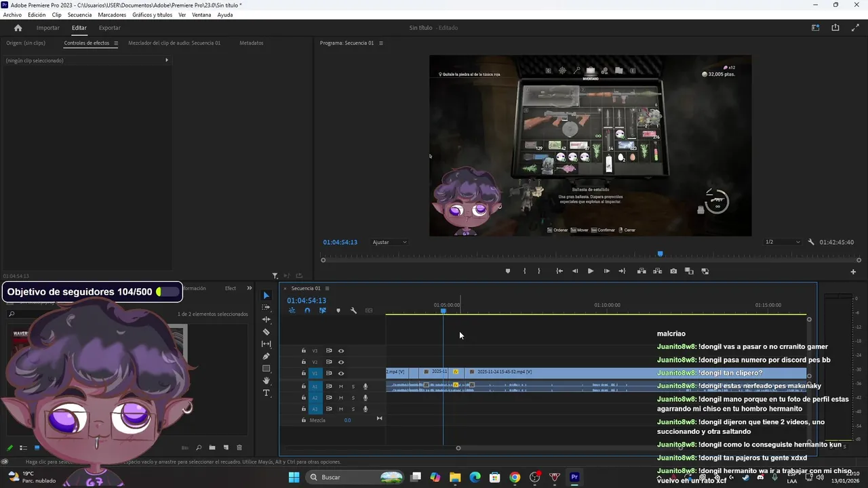Open the Ajustar zoom level dropdown
This screenshot has height=488, width=868.
390,242
